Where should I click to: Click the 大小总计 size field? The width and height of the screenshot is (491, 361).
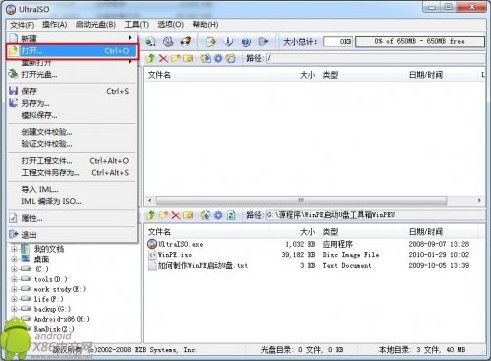pos(338,42)
